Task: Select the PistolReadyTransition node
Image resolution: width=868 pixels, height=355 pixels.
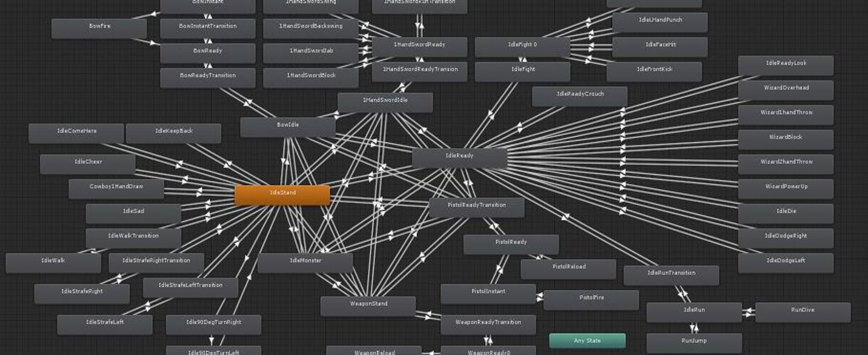Action: pos(477,207)
